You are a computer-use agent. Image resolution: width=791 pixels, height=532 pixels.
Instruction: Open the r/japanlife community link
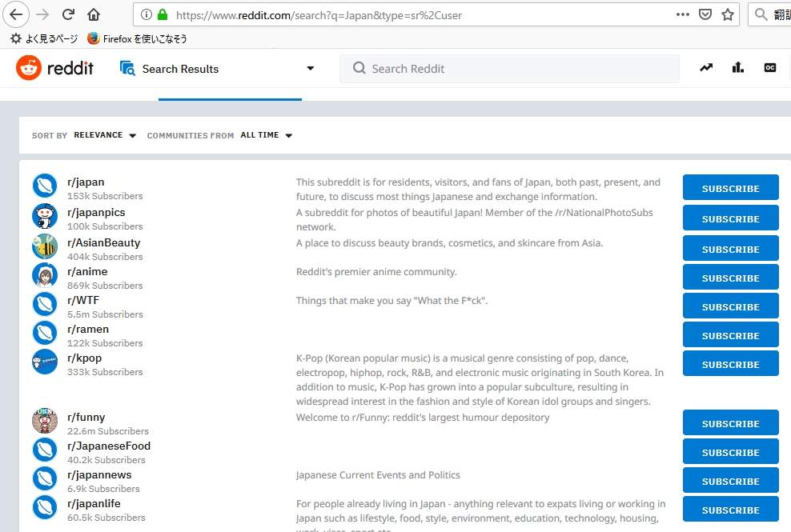94,504
